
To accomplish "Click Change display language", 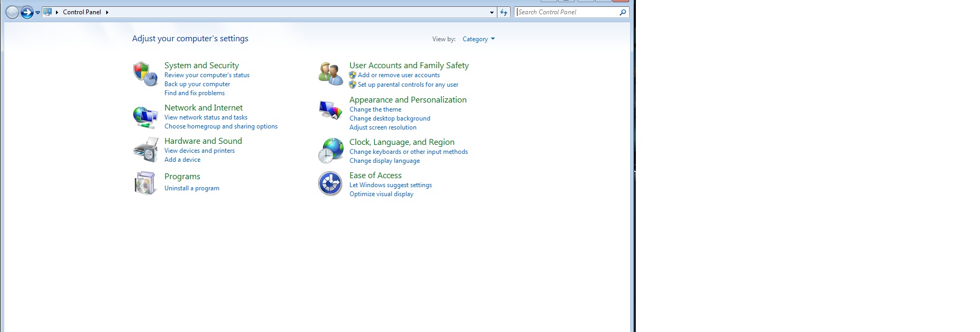I will point(384,161).
